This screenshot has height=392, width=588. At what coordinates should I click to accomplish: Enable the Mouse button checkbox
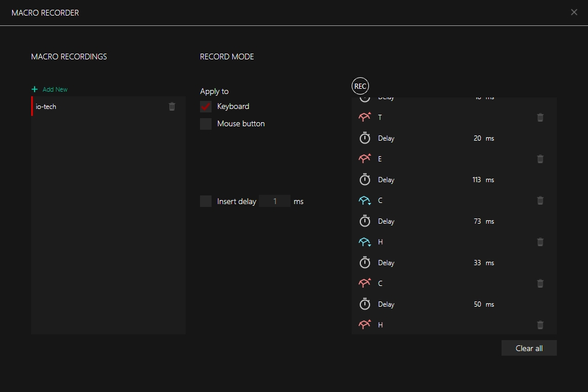coord(205,124)
